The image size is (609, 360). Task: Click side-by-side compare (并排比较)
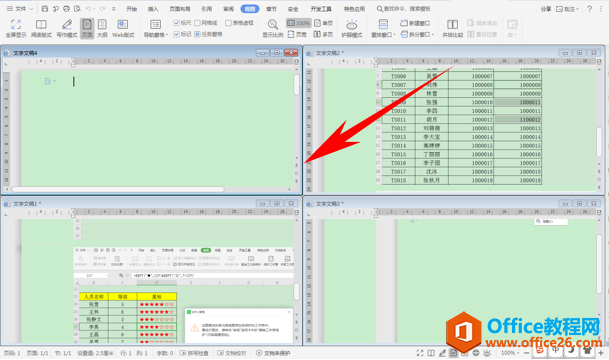point(452,28)
